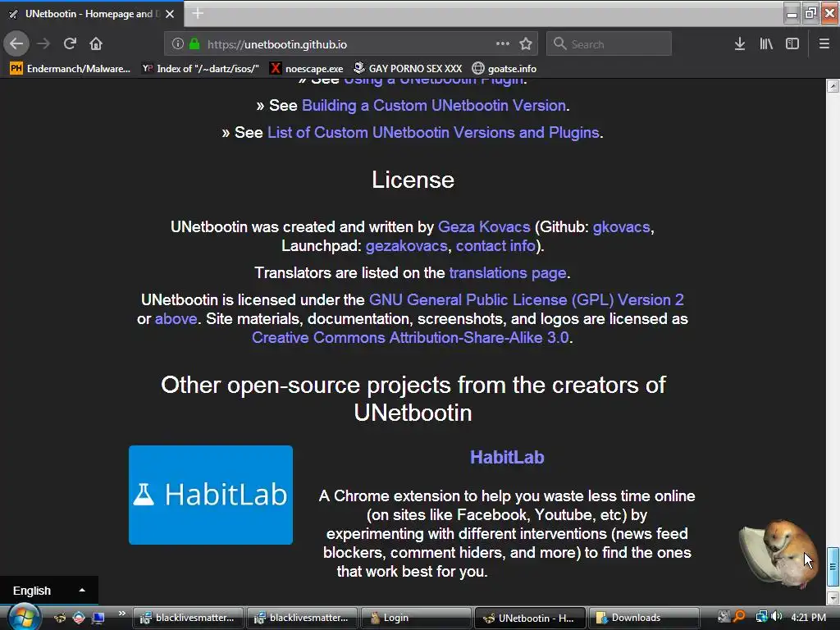840x630 pixels.
Task: Click the network tray icon
Action: pos(761,617)
